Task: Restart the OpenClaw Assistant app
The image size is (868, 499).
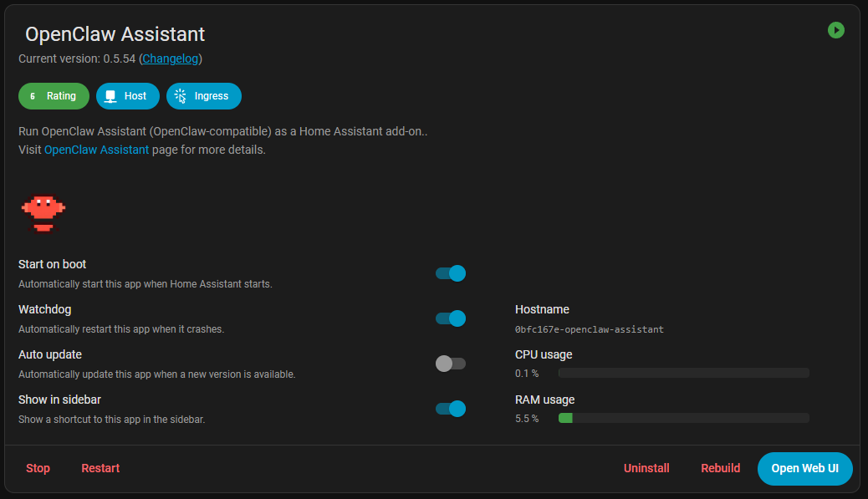Action: (100, 469)
